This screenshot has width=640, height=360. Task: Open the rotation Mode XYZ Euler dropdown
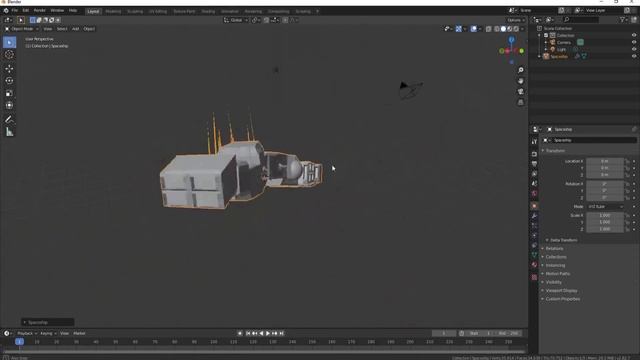pos(605,207)
